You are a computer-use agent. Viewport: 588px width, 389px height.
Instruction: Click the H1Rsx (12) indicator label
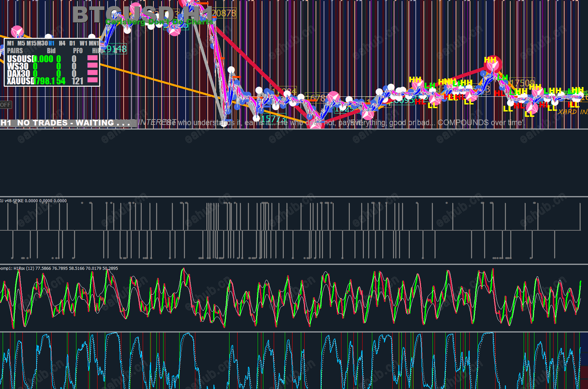click(x=59, y=268)
